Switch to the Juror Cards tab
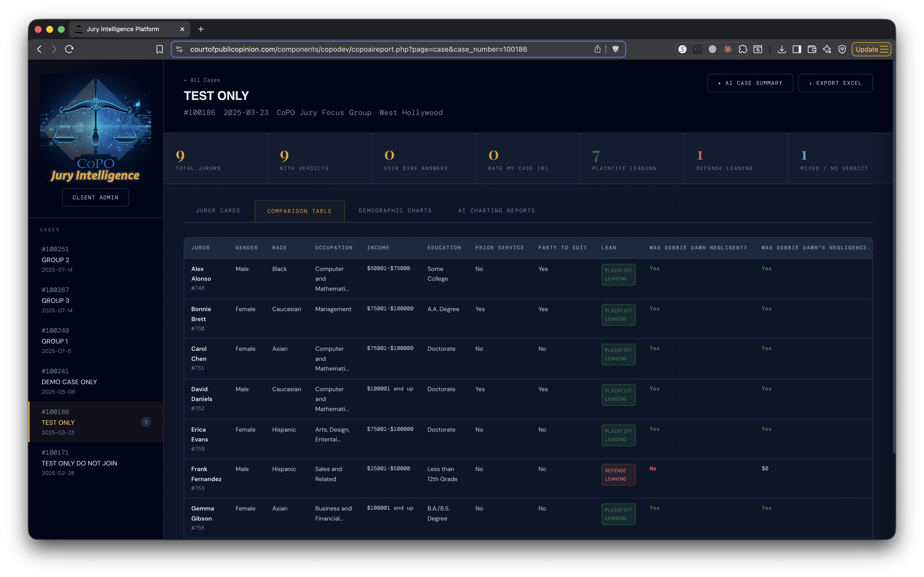This screenshot has height=577, width=924. [x=218, y=211]
